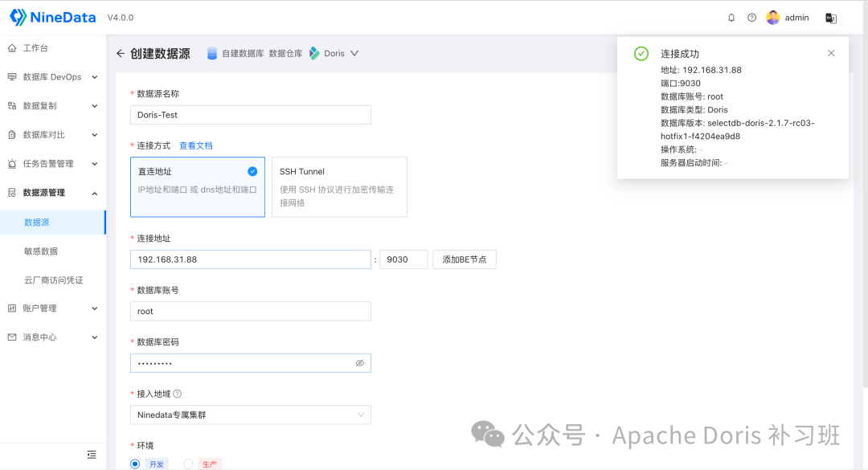Viewport: 868px width, 470px height.
Task: Click the 数据库 DevOps monitor icon
Action: [x=12, y=77]
